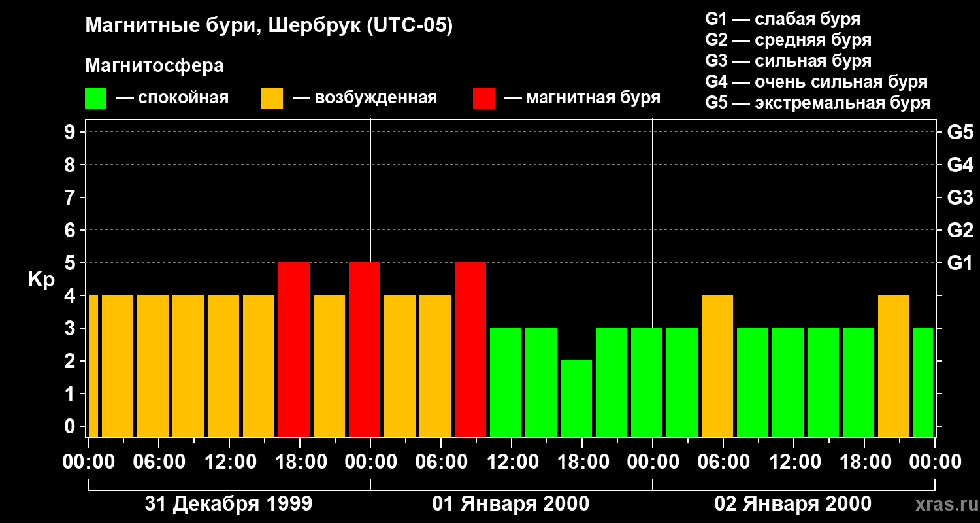The width and height of the screenshot is (980, 523).
Task: Click the lowest green Kp 2 bar
Action: coord(576,399)
